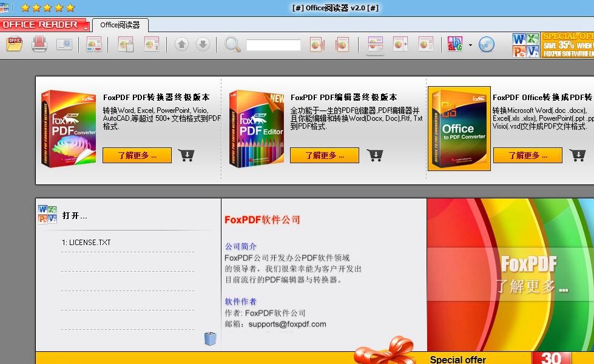
Task: Click the 打开... open label
Action: [x=75, y=216]
